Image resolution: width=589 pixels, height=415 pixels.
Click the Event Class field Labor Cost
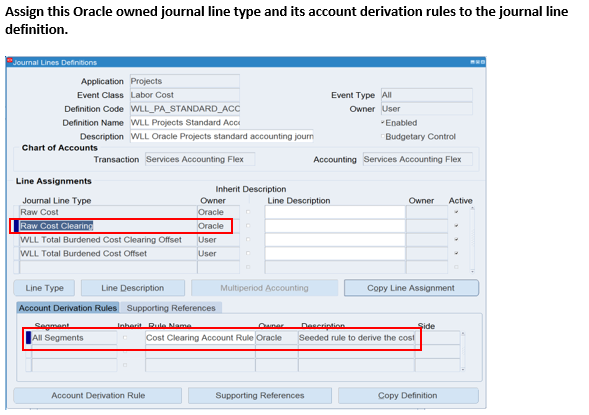pos(185,95)
